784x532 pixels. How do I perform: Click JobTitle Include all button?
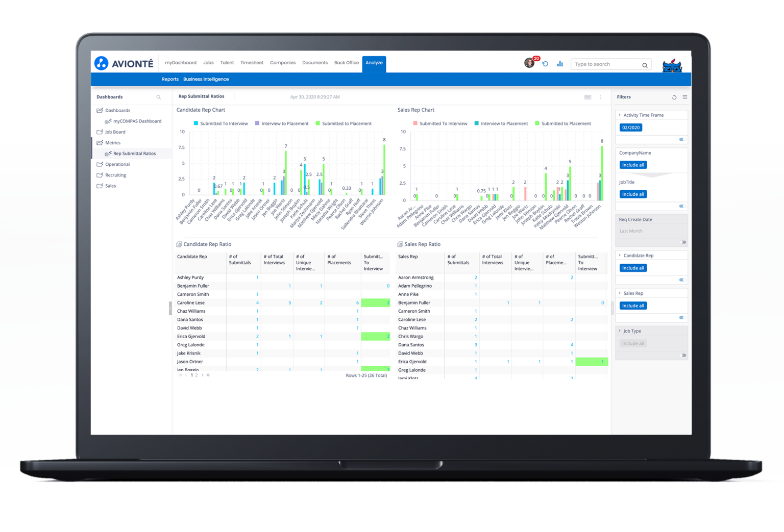(x=633, y=194)
